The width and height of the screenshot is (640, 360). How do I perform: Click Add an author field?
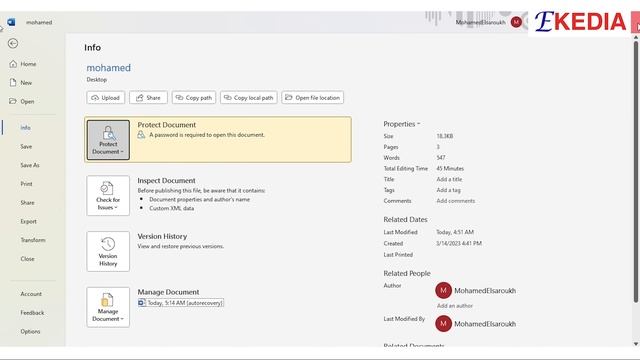click(x=455, y=306)
